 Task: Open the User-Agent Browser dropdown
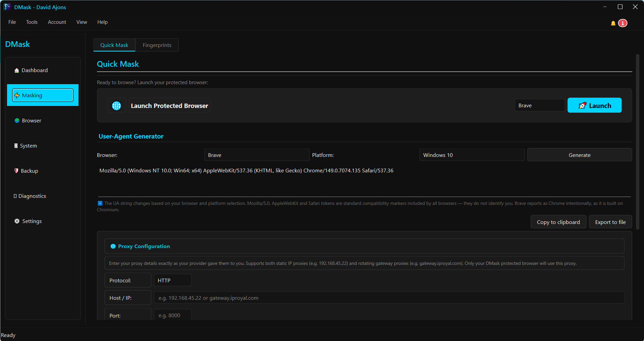[257, 155]
